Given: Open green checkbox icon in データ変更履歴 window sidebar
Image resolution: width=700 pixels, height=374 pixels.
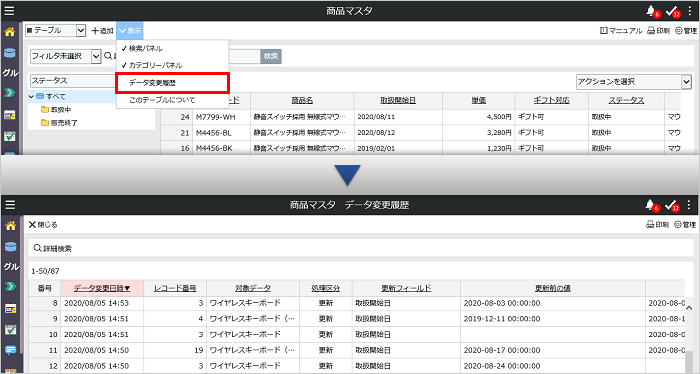Looking at the screenshot, I should [x=10, y=330].
